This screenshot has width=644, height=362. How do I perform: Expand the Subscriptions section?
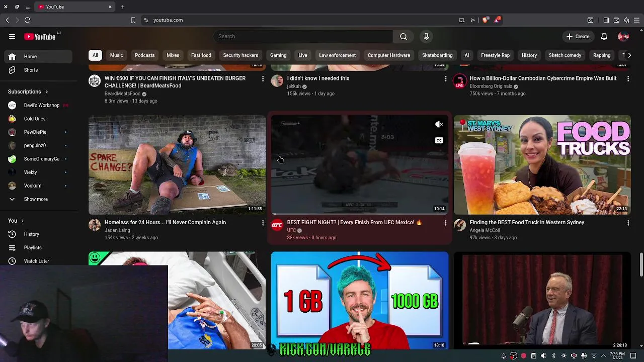(x=28, y=92)
